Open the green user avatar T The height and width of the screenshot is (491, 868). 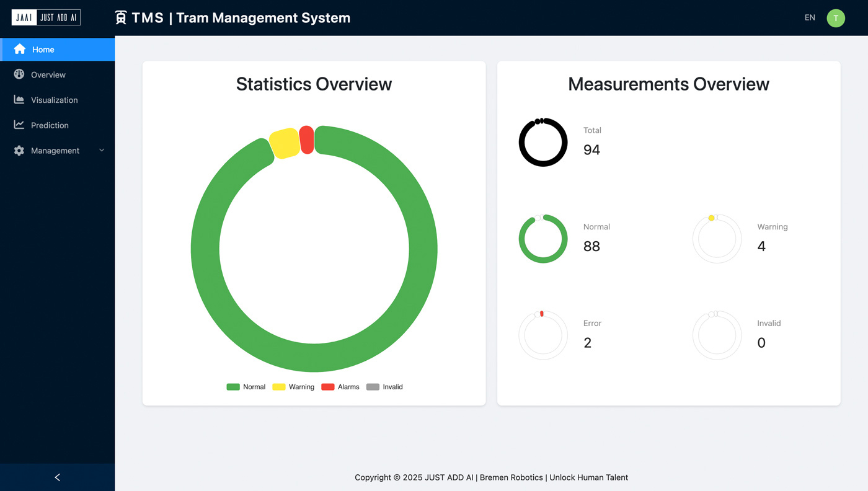(x=835, y=18)
